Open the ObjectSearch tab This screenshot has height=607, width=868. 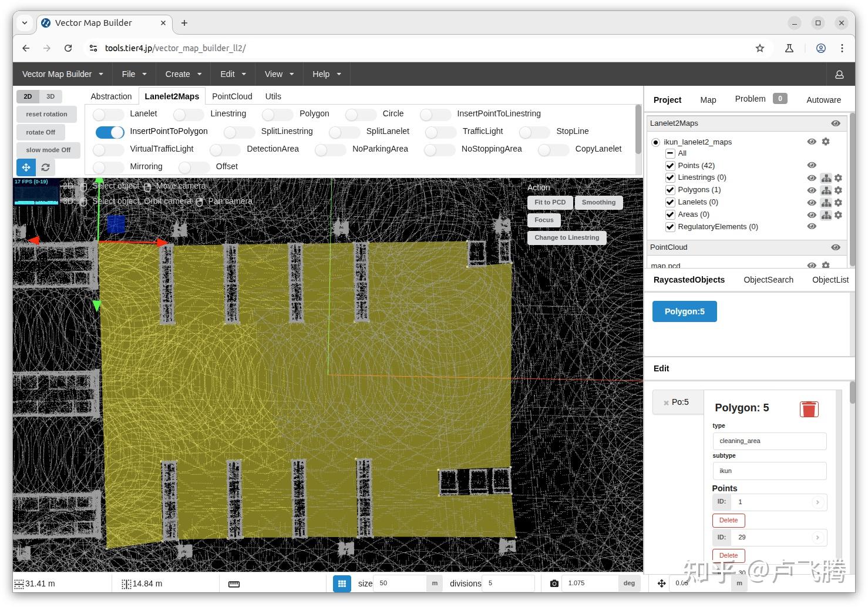point(768,280)
